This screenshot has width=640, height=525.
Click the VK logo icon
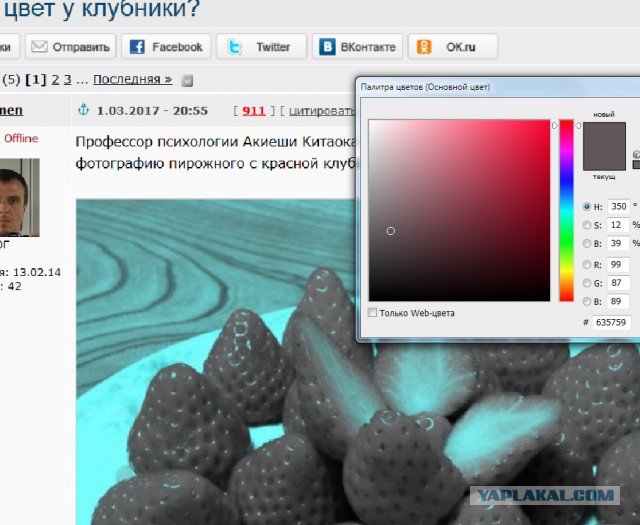point(327,47)
